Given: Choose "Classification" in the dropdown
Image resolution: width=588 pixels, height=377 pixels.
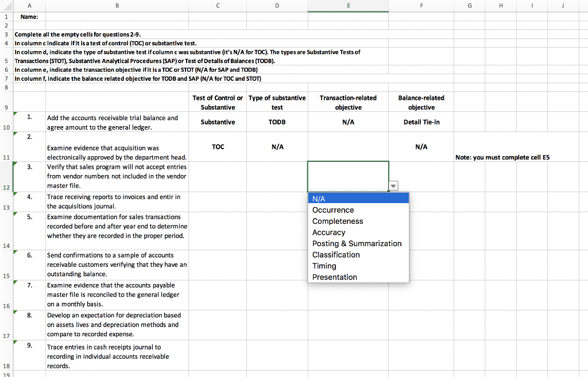Looking at the screenshot, I should tap(336, 255).
